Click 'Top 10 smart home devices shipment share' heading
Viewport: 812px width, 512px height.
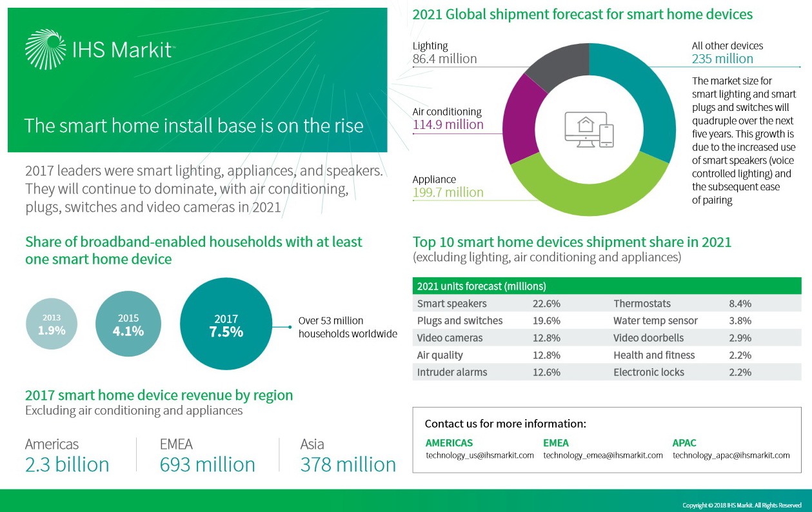click(572, 242)
